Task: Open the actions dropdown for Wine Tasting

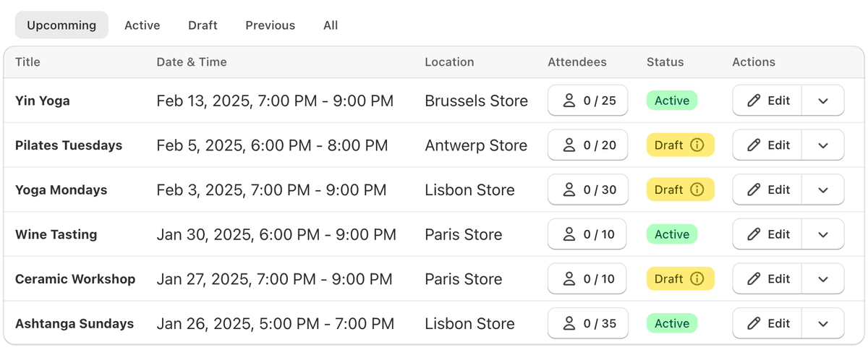Action: click(822, 234)
